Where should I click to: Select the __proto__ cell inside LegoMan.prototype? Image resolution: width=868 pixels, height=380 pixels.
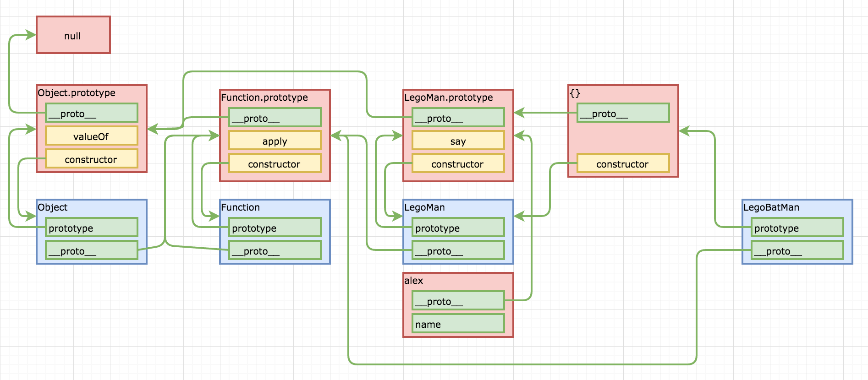(458, 118)
